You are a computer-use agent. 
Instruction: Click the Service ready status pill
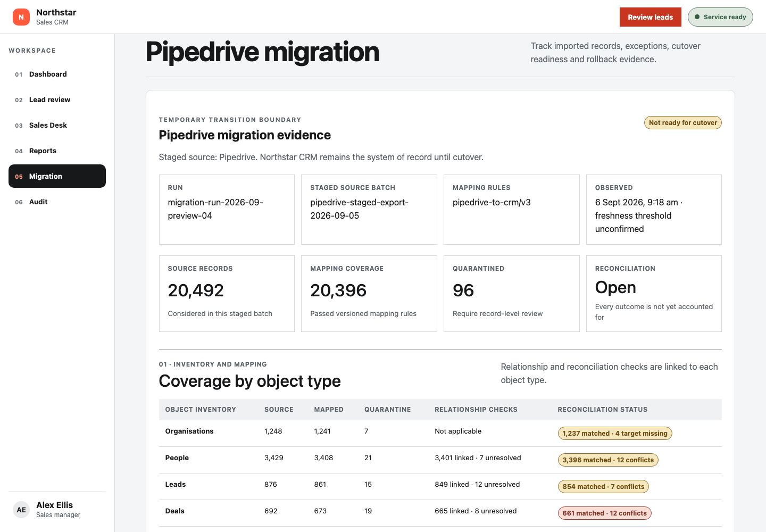pyautogui.click(x=720, y=17)
